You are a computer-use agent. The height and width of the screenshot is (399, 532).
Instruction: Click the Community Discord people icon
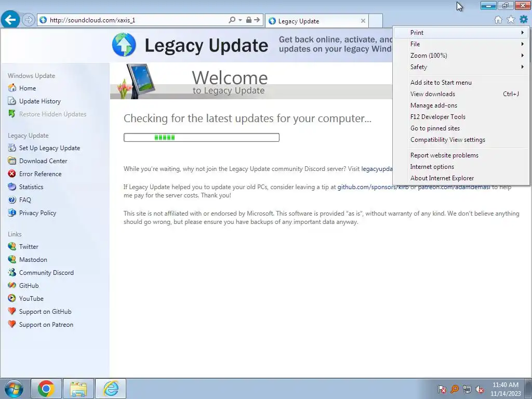click(12, 272)
